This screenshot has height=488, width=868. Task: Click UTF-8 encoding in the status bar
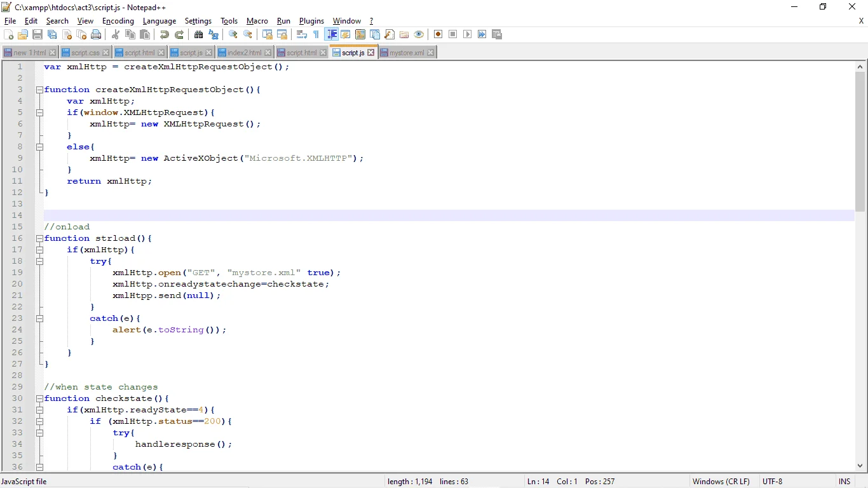click(x=773, y=482)
